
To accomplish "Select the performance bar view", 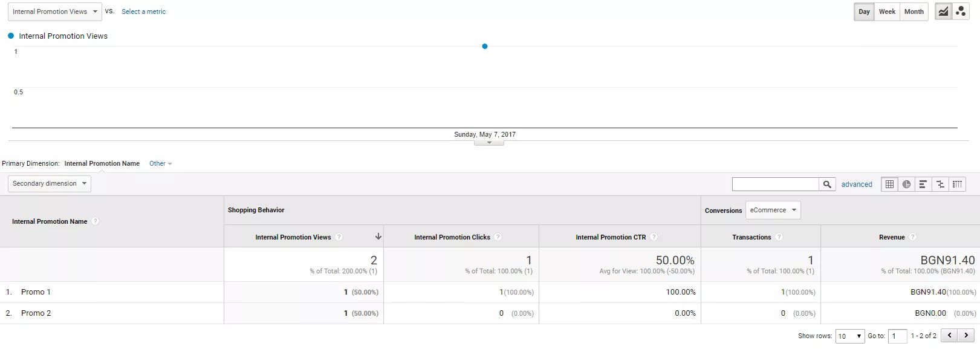I will point(923,184).
